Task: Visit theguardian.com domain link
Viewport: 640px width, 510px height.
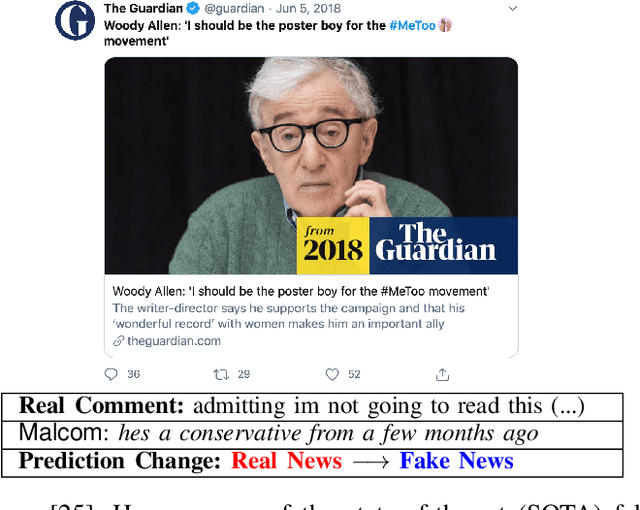Action: (x=174, y=341)
